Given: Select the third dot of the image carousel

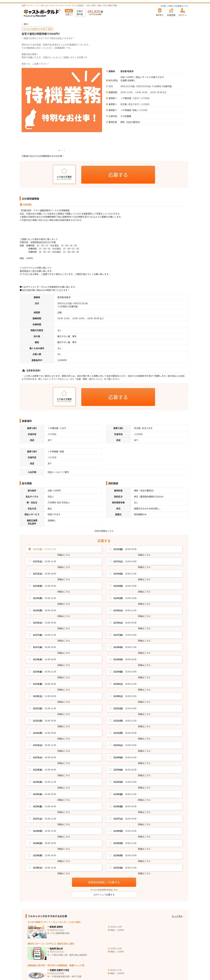Looking at the screenshot, I should (x=64, y=150).
